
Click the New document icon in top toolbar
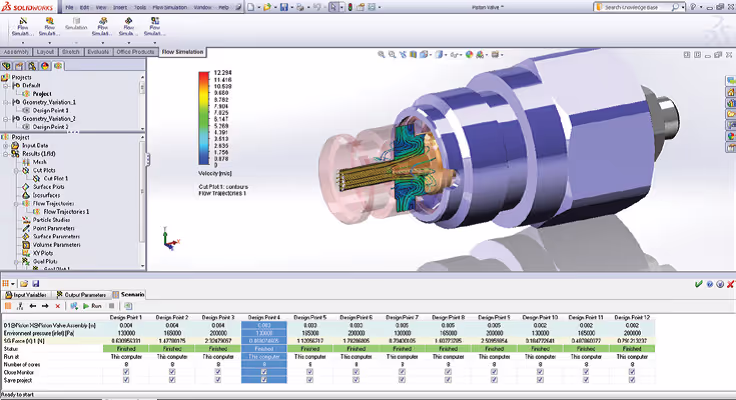coord(251,7)
